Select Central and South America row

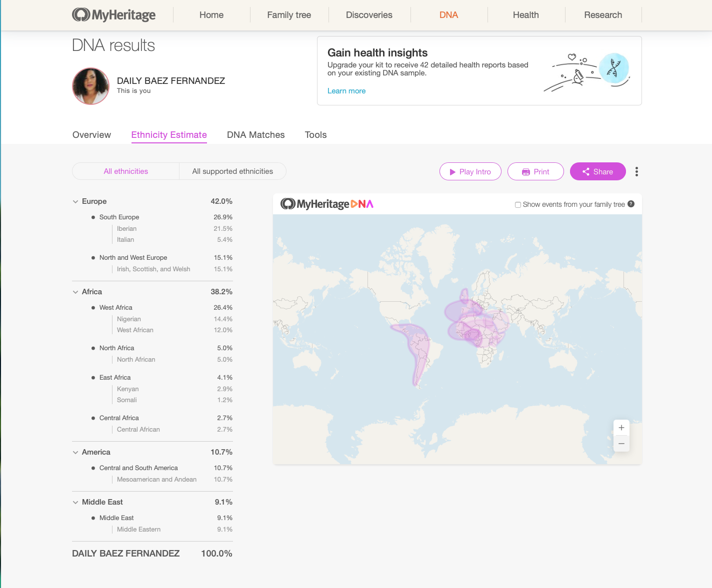[162, 468]
